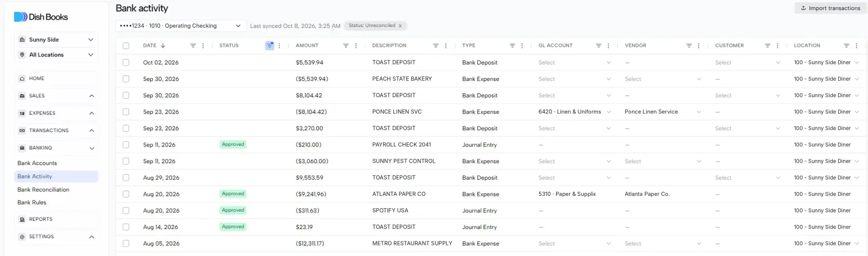868x256 pixels.
Task: Click the 5310 Paper & Supplies GL cell
Action: 567,194
